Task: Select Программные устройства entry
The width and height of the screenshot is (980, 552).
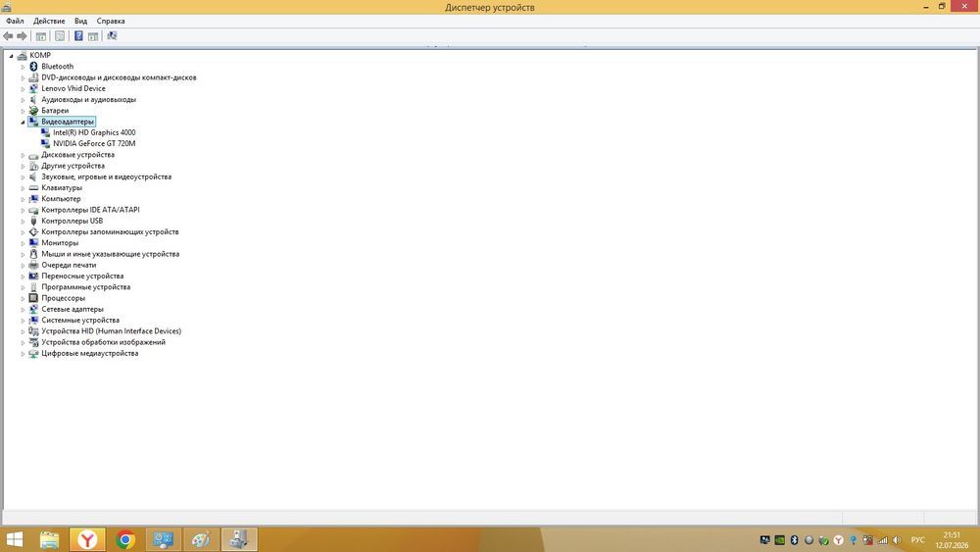Action: click(85, 287)
